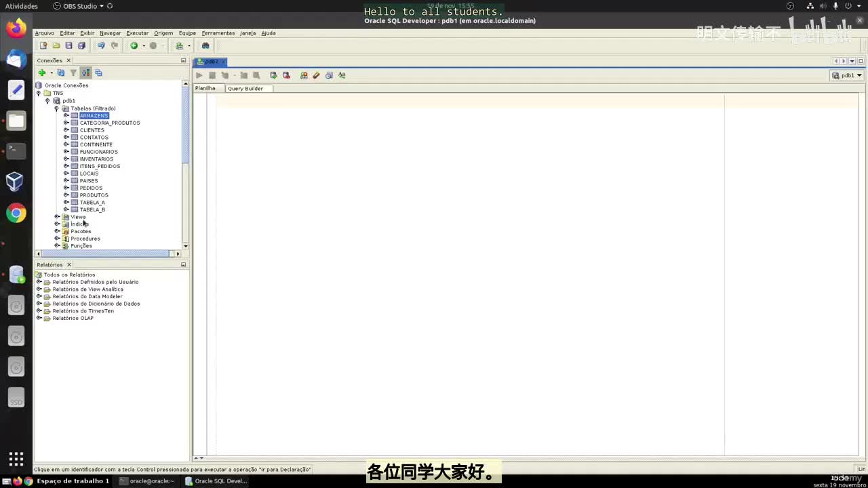Click the unshared SQL worksheet icon
This screenshot has height=488, width=868.
coord(304,75)
